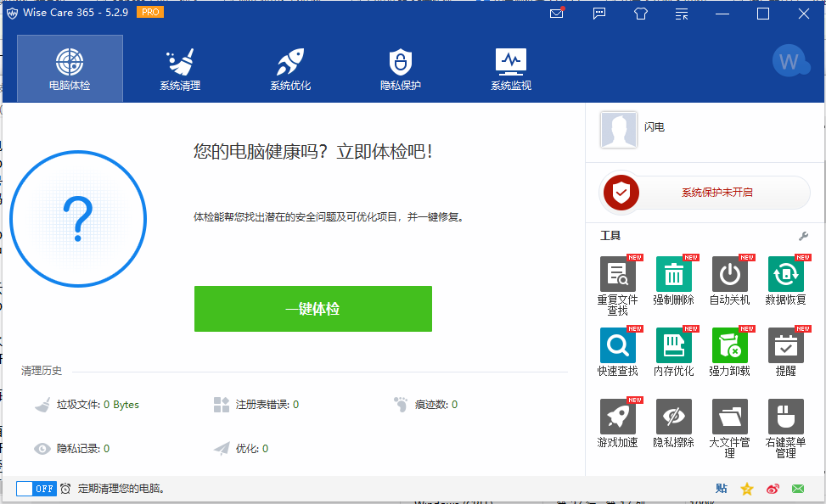Open the 重复文件查找 duplicate finder tool

(x=617, y=275)
